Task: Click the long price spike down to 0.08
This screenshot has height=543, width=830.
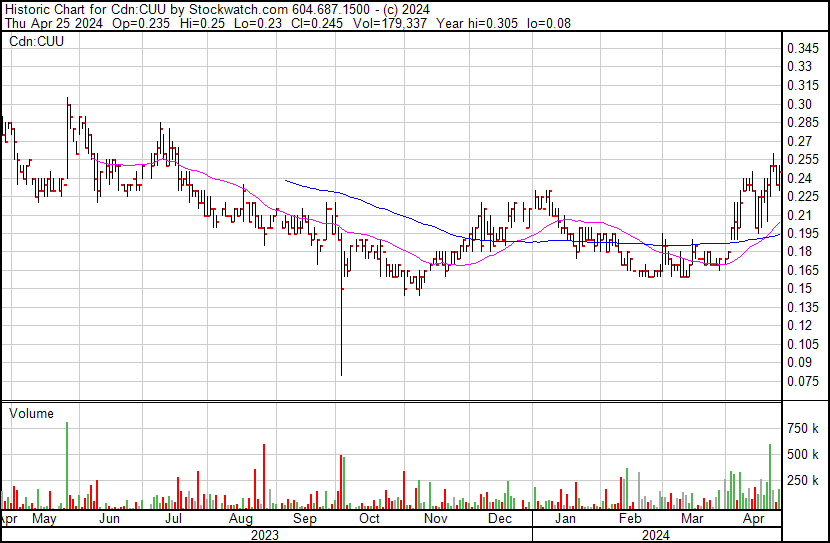Action: tap(341, 304)
